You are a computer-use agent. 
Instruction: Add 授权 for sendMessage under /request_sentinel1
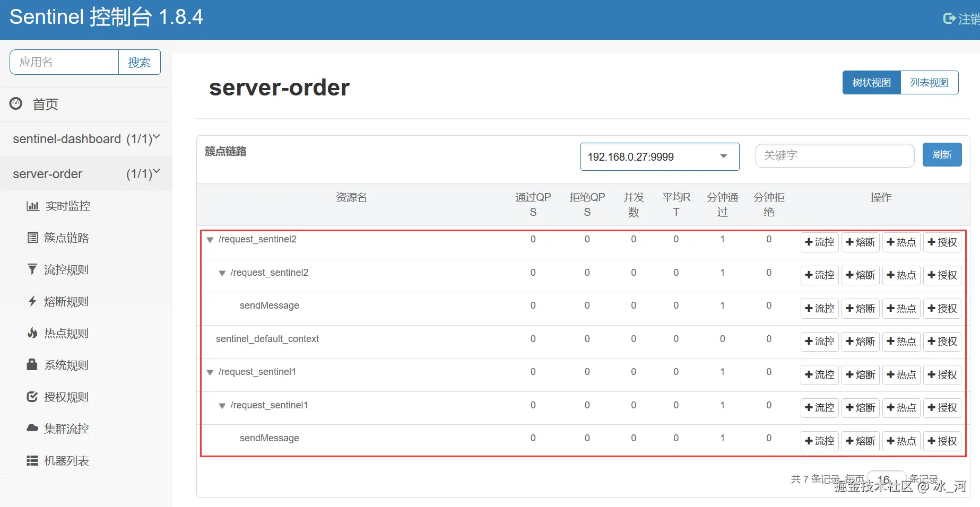942,441
